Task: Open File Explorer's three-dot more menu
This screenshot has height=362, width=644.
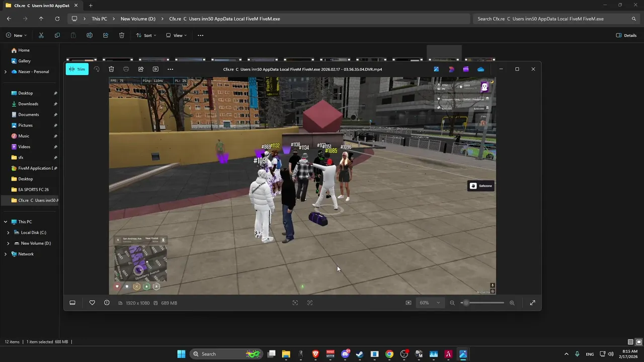Action: 200,35
